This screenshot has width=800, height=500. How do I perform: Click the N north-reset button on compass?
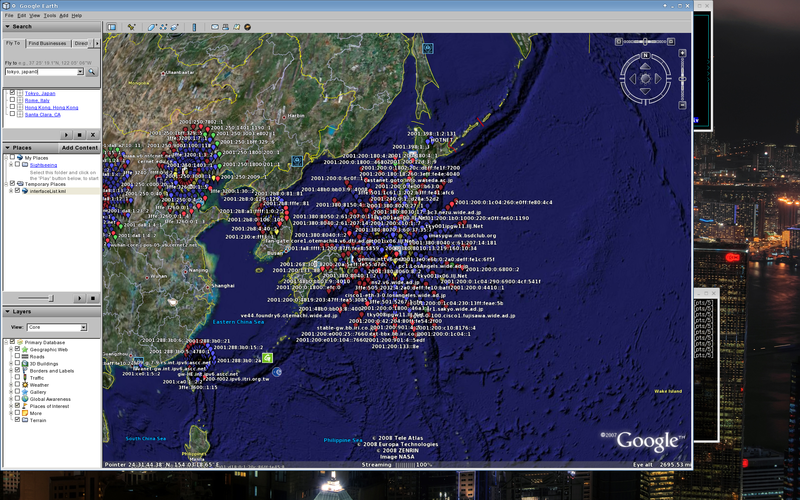click(x=645, y=56)
